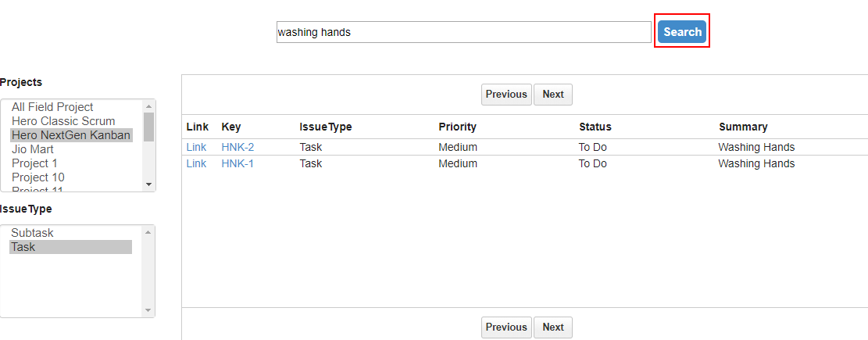Focus the search field containing washing hands

point(464,32)
